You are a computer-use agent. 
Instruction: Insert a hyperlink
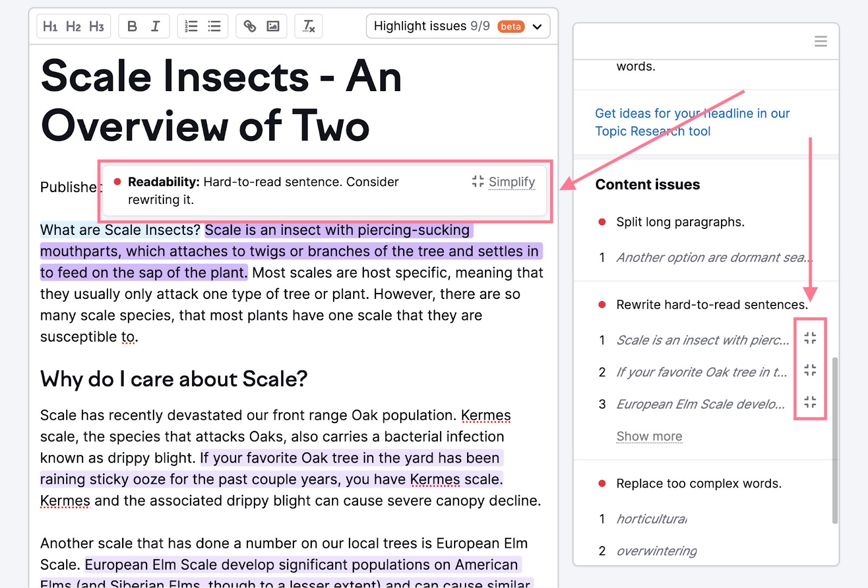pos(250,26)
